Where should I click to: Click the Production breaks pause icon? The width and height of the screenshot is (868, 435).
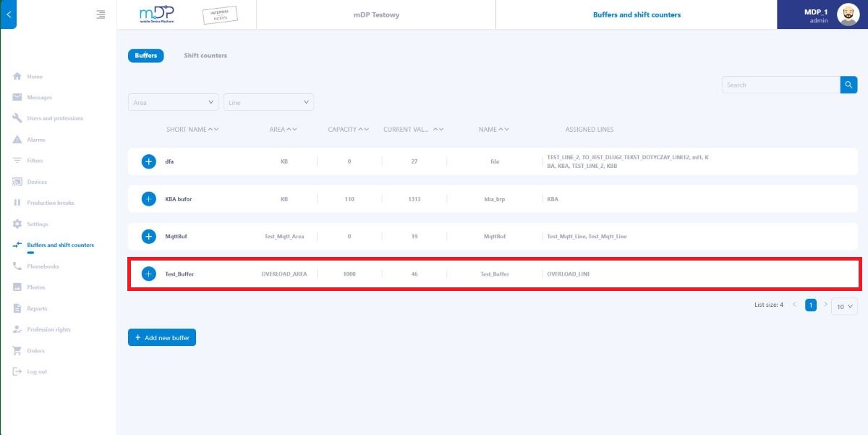pyautogui.click(x=17, y=203)
